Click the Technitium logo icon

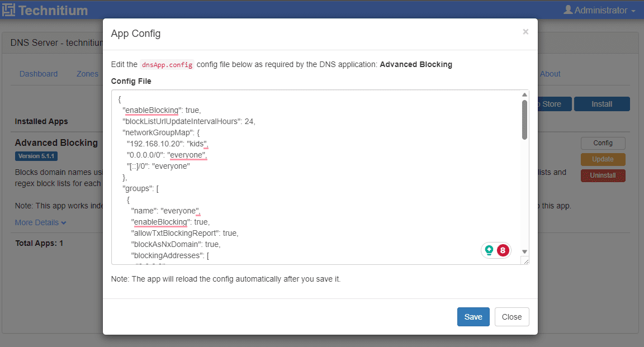click(x=8, y=10)
